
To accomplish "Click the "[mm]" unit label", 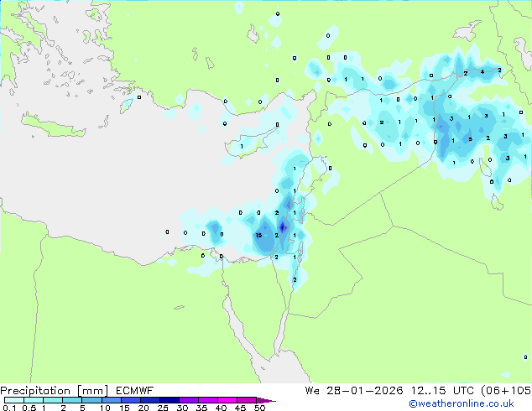I will click(93, 391).
